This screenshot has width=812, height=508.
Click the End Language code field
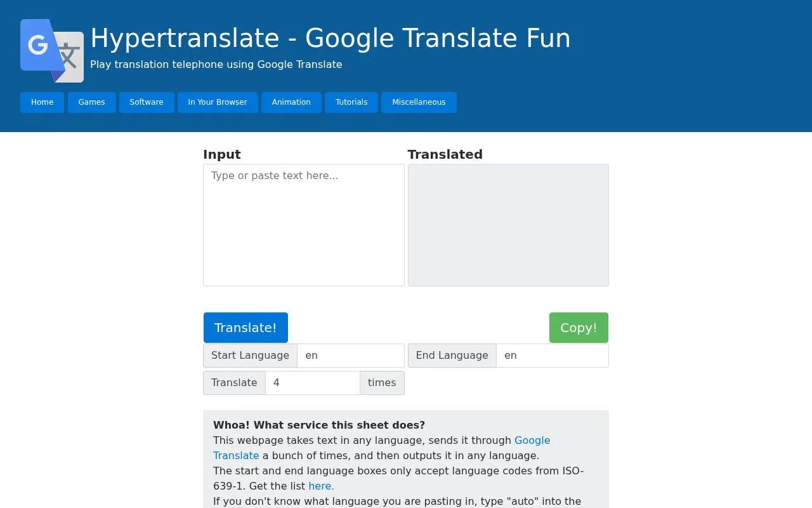[x=553, y=356]
